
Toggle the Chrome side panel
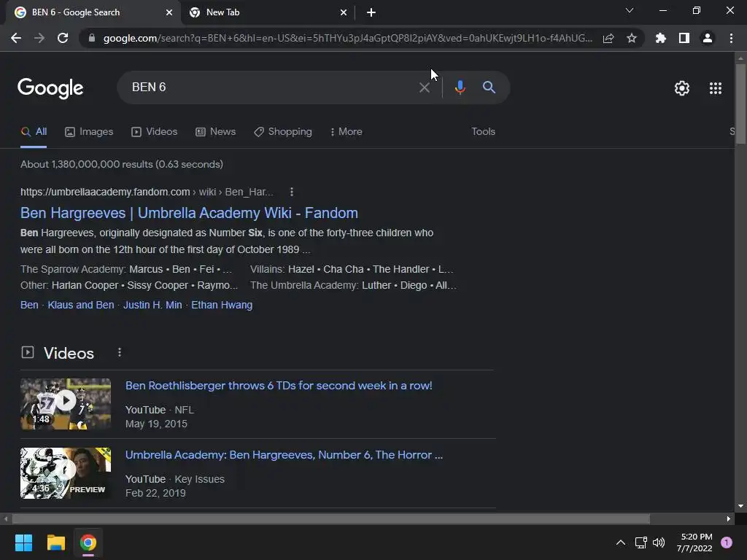684,38
